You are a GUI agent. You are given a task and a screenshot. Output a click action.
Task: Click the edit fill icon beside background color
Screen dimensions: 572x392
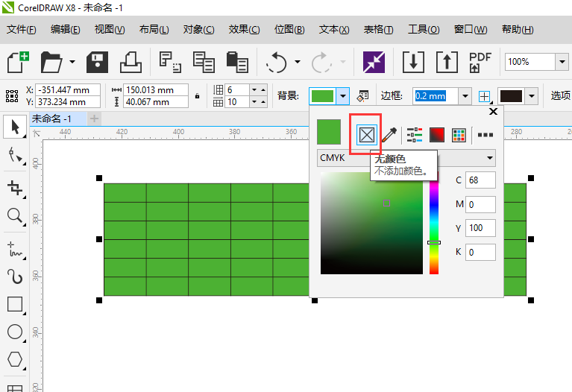point(362,96)
